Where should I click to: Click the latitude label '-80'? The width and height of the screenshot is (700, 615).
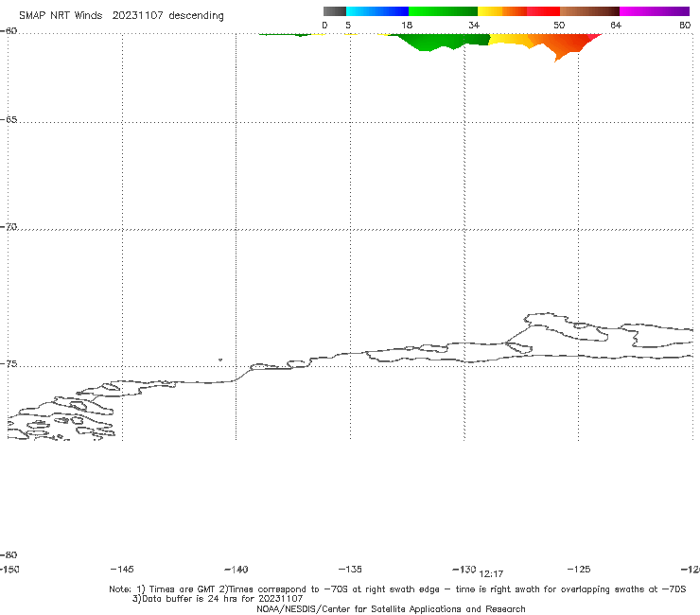tap(9, 554)
